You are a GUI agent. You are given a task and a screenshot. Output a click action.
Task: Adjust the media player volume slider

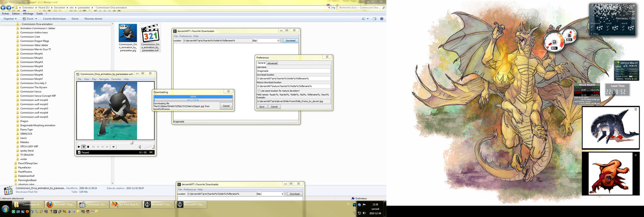(148, 147)
